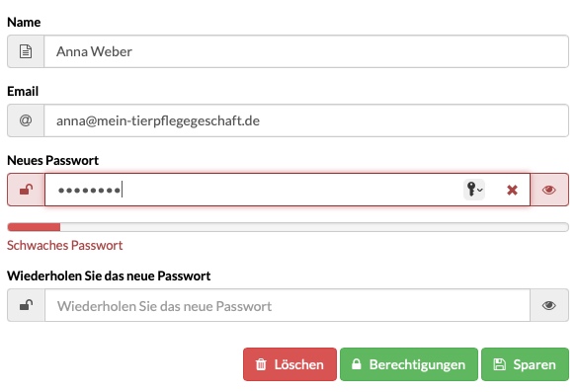Viewport: 579px width, 392px height.
Task: Click the Löschen button
Action: coord(289,364)
